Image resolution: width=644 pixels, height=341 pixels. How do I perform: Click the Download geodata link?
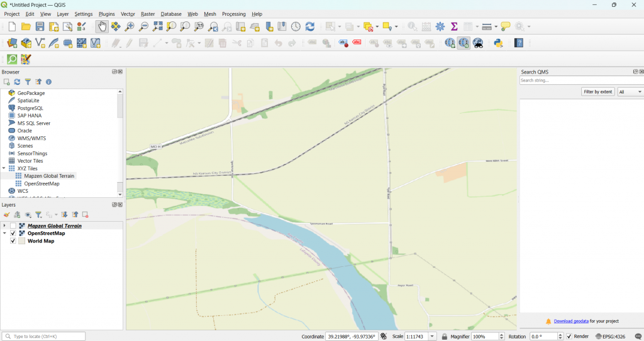pos(570,321)
